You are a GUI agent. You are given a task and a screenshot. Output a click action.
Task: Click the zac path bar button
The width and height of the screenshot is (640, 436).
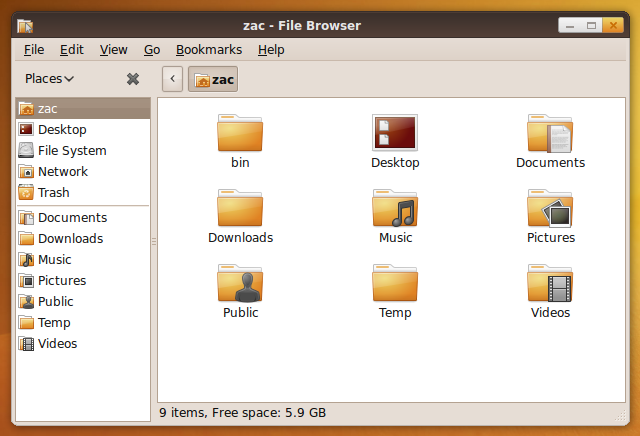pos(213,79)
